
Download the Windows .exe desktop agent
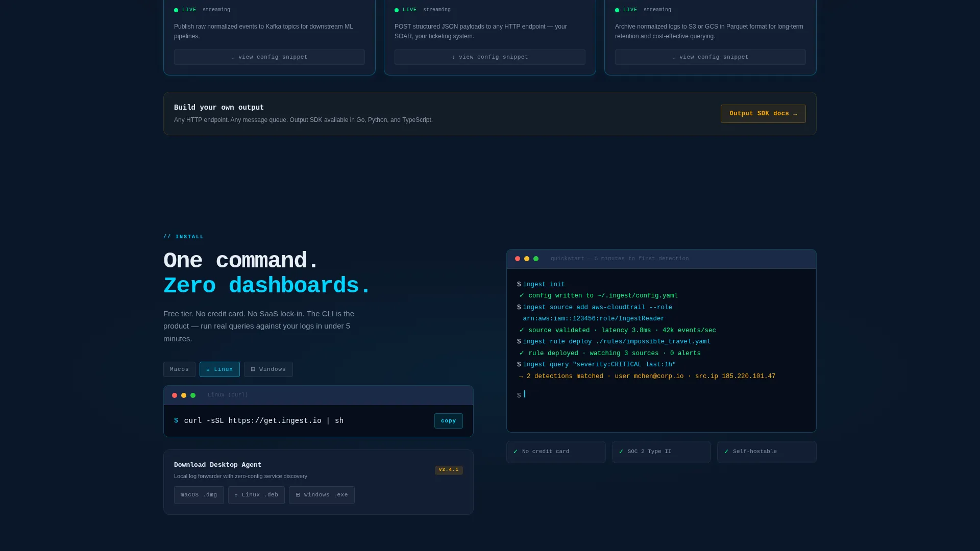click(322, 495)
